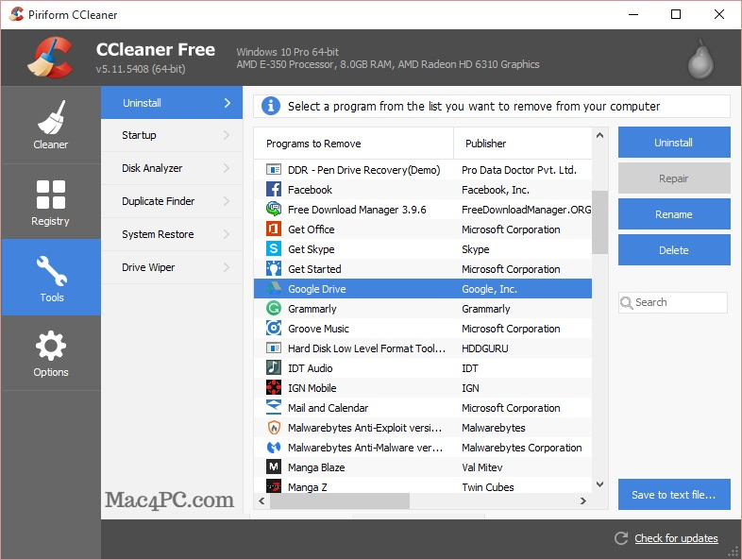This screenshot has width=742, height=560.
Task: Open the Uninstall tools tab
Action: click(x=172, y=103)
